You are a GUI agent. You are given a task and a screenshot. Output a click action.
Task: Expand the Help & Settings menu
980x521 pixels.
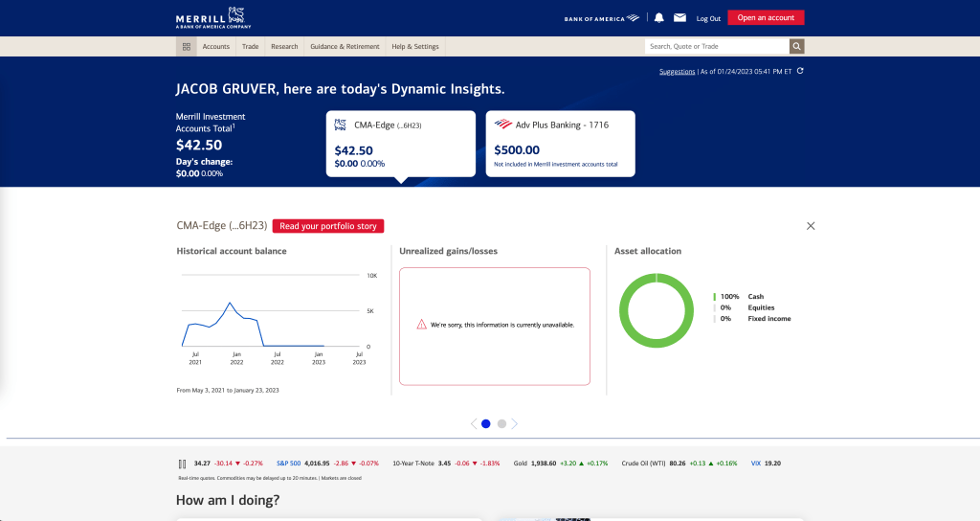click(414, 46)
